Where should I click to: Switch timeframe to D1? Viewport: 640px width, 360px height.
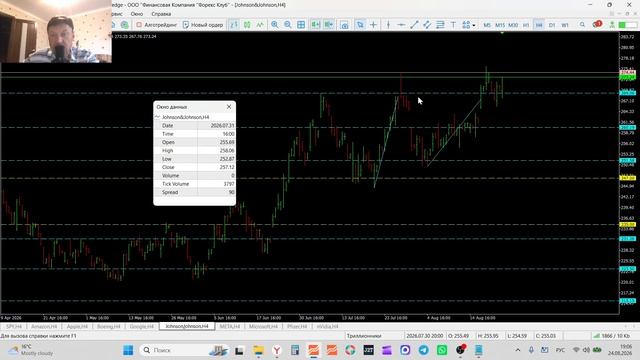[x=552, y=25]
